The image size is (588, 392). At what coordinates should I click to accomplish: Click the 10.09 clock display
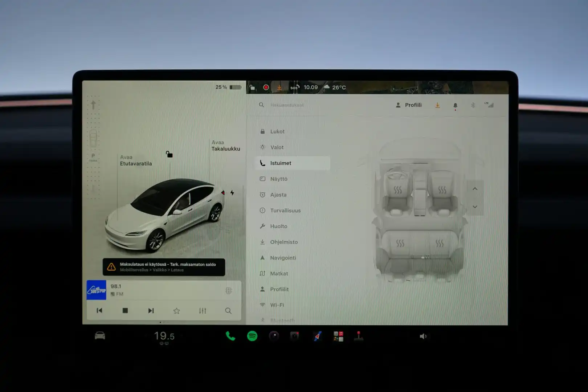tap(311, 87)
